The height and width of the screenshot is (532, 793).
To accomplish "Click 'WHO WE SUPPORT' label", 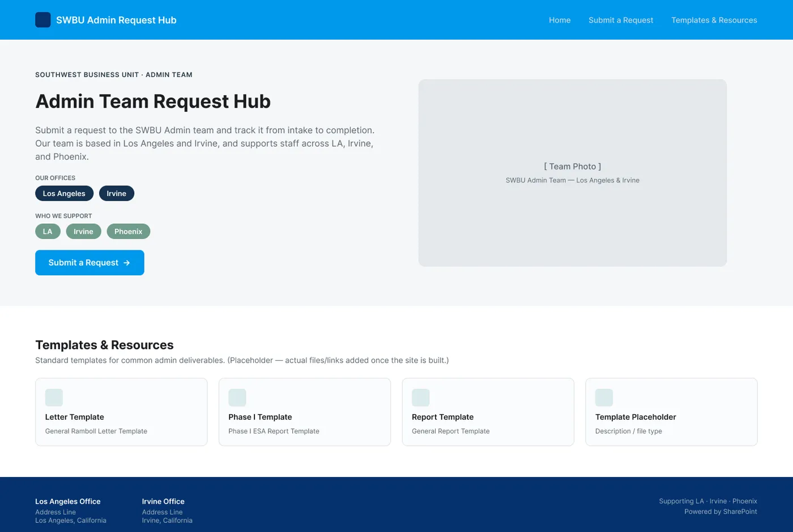I will tap(63, 216).
